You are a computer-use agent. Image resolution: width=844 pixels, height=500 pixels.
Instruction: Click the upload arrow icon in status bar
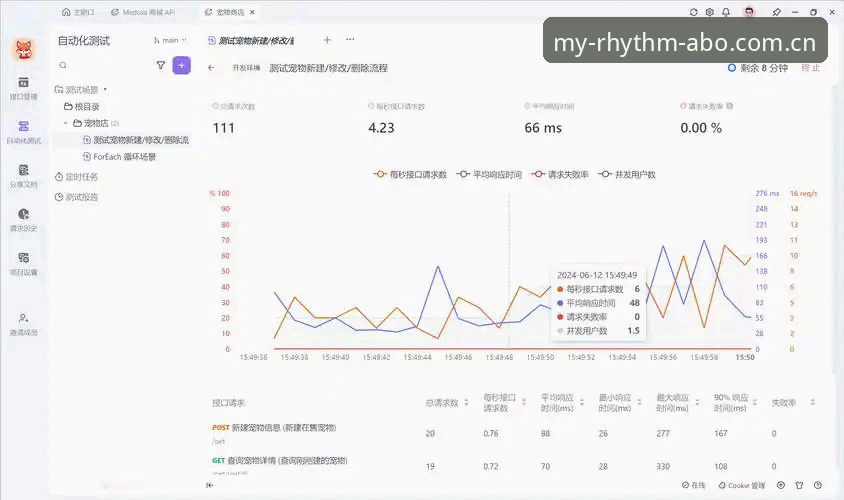click(x=781, y=485)
